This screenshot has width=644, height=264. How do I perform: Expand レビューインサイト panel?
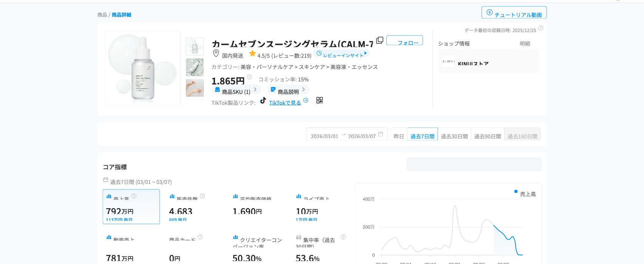pos(341,54)
